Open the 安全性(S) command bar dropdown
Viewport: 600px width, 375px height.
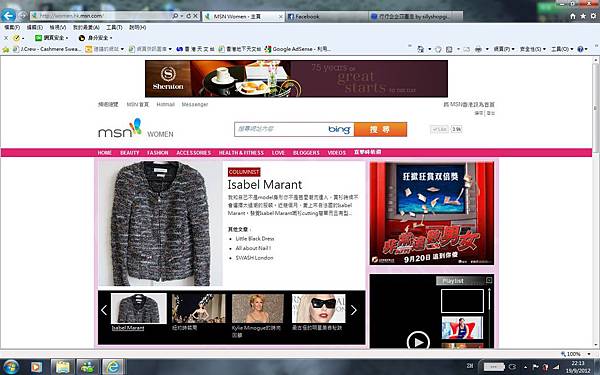(x=533, y=49)
